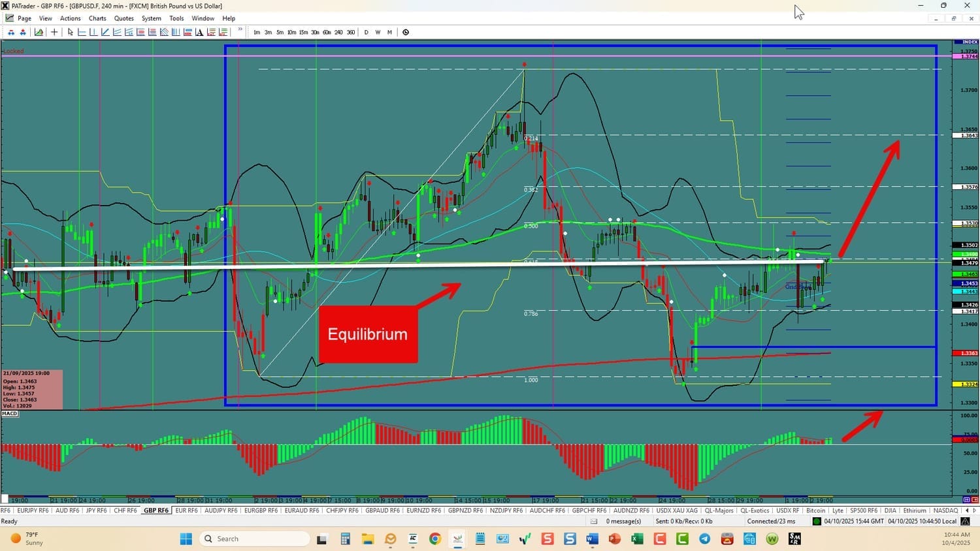Viewport: 980px width, 551px height.
Task: Open the System menu
Action: click(152, 18)
